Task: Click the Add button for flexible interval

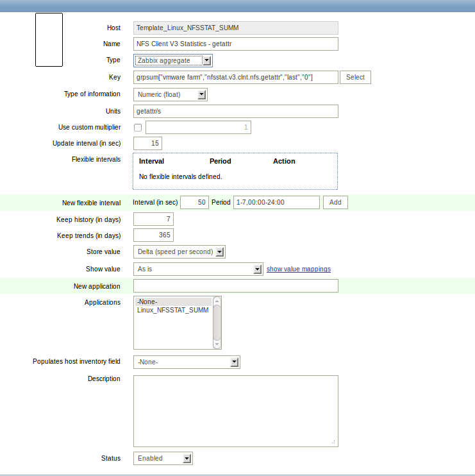Action: point(335,202)
